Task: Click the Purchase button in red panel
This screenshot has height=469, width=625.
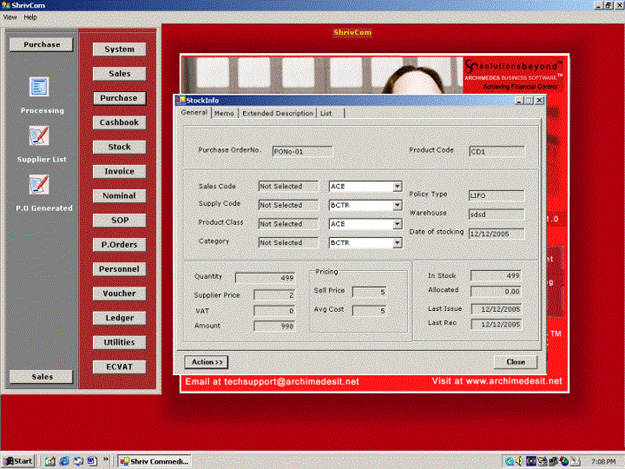Action: [x=119, y=98]
